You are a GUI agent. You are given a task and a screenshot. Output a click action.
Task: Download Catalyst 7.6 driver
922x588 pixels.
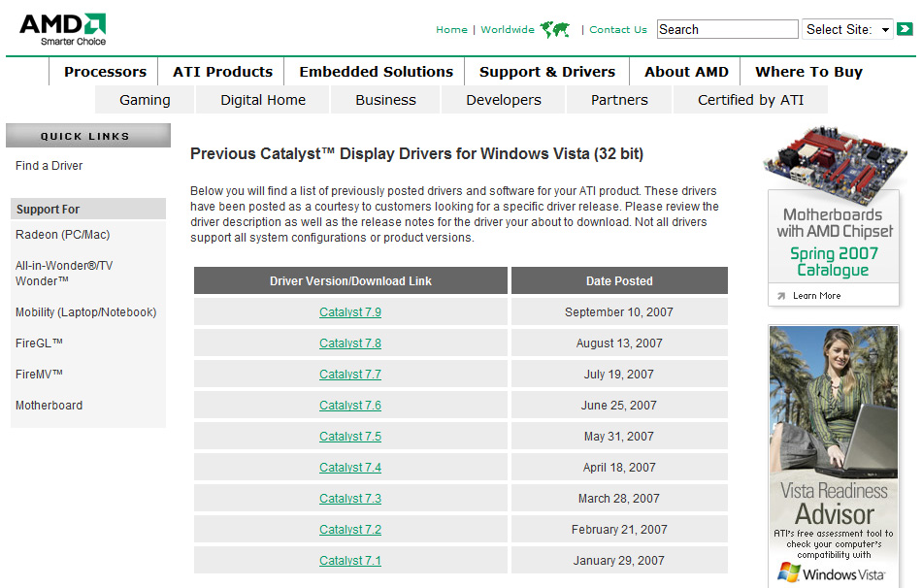click(349, 406)
